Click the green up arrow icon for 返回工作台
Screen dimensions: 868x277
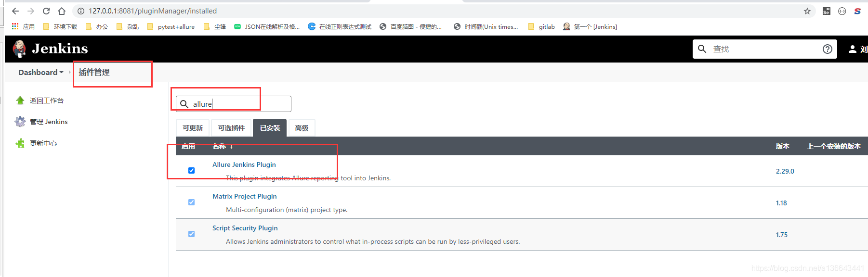click(x=20, y=101)
